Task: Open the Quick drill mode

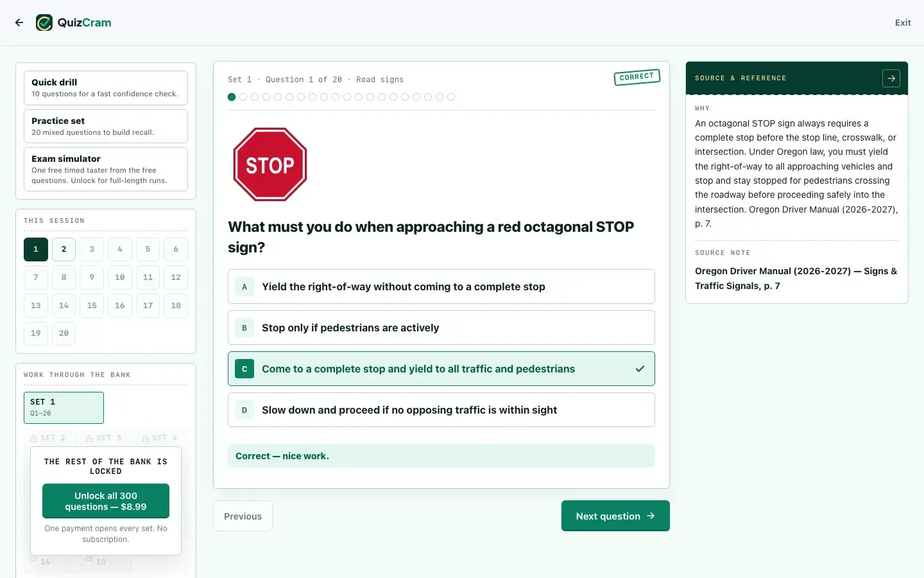Action: [106, 88]
